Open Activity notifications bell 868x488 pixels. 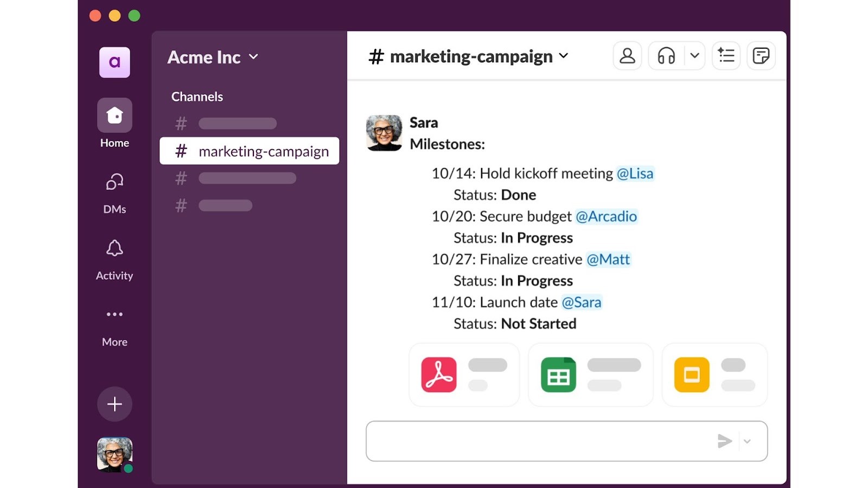point(114,259)
